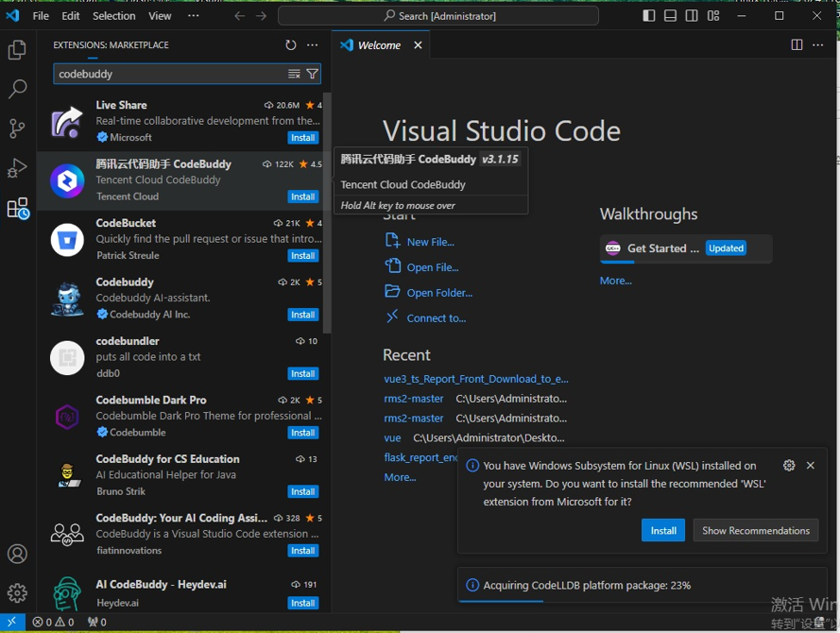Dismiss the WSL notification
Screen dimensions: 840x633
coord(811,466)
